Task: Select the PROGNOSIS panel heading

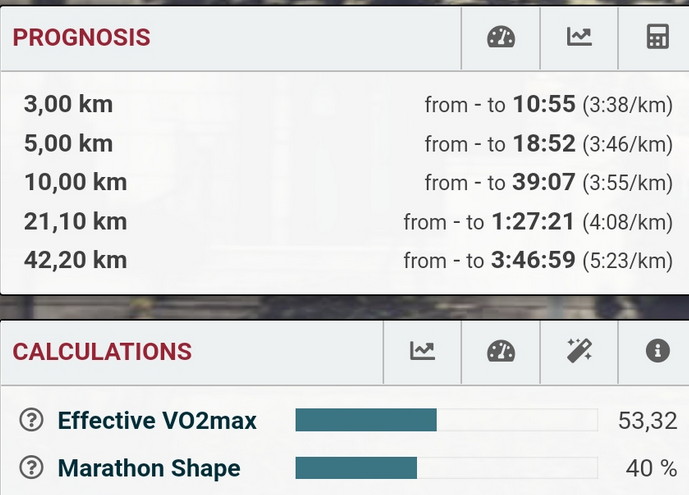Action: coord(81,37)
